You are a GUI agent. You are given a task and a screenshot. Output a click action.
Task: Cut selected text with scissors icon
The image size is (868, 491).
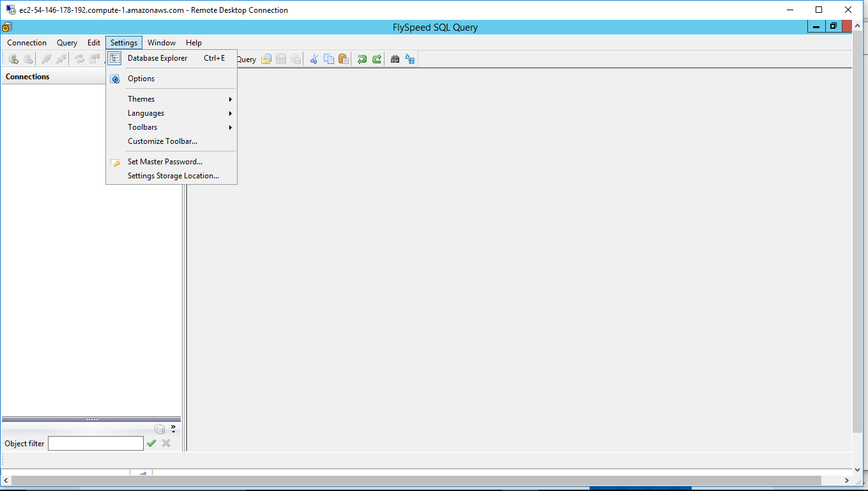coord(314,59)
